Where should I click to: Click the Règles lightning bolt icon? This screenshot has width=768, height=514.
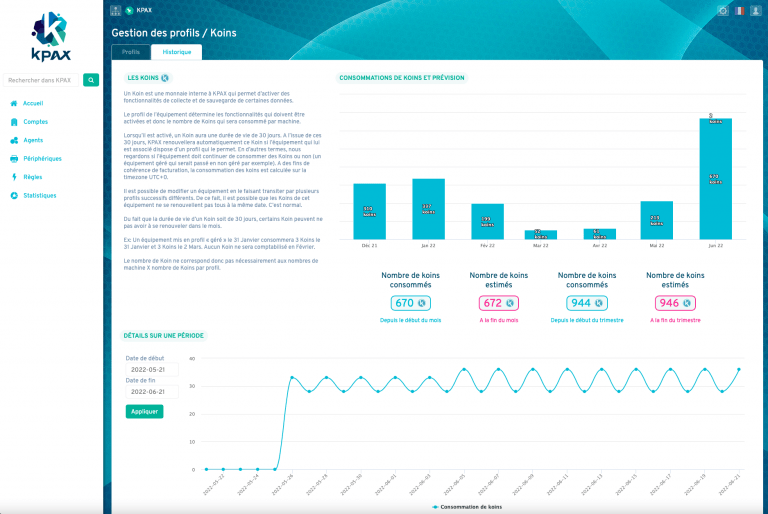point(13,177)
